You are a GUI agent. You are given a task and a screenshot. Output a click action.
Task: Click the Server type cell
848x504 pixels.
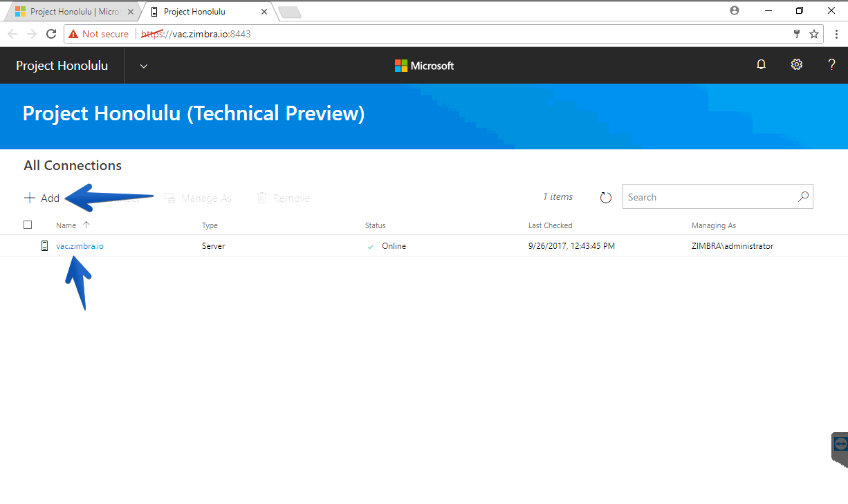(x=213, y=246)
